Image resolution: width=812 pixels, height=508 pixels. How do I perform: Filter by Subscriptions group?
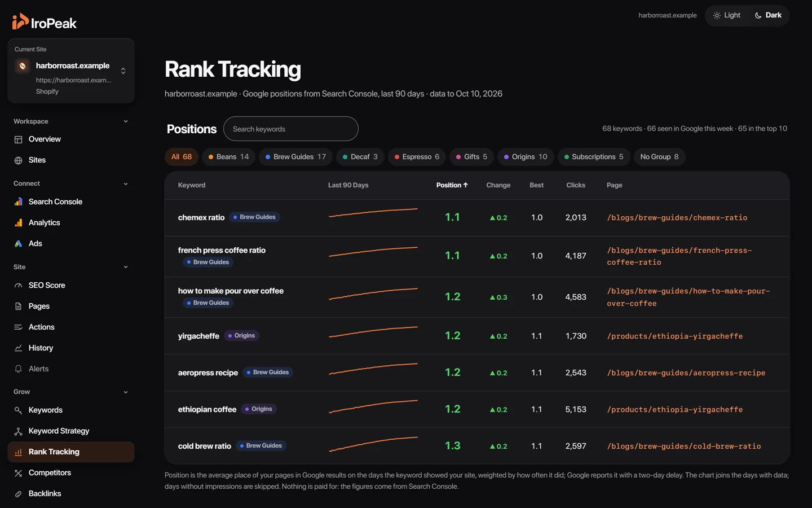click(x=594, y=157)
